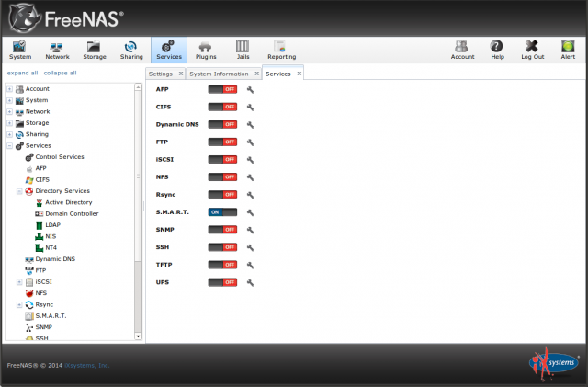
Task: Expand the iSCSI tree node
Action: [x=19, y=282]
